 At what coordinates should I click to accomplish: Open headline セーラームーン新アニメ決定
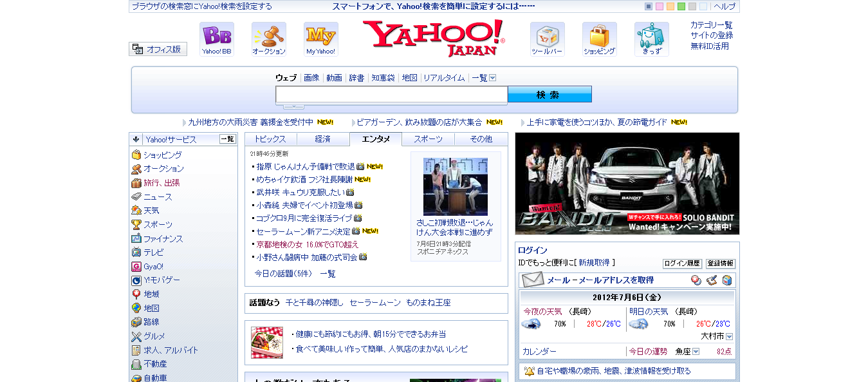[304, 231]
